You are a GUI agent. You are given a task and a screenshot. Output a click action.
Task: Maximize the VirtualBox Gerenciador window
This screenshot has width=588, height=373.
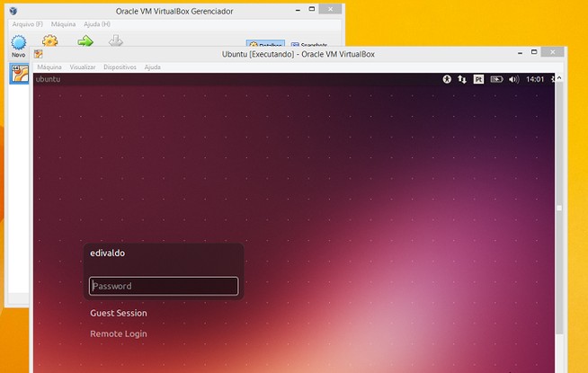(312, 9)
